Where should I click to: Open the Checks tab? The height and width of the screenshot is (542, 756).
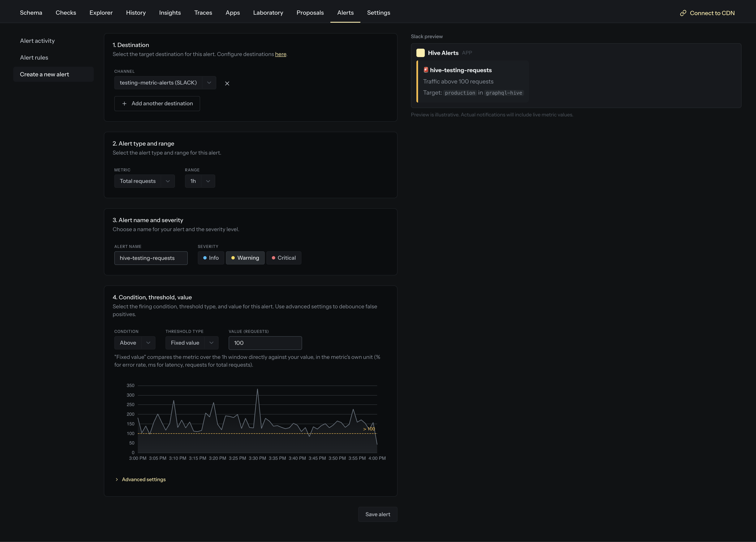[66, 13]
